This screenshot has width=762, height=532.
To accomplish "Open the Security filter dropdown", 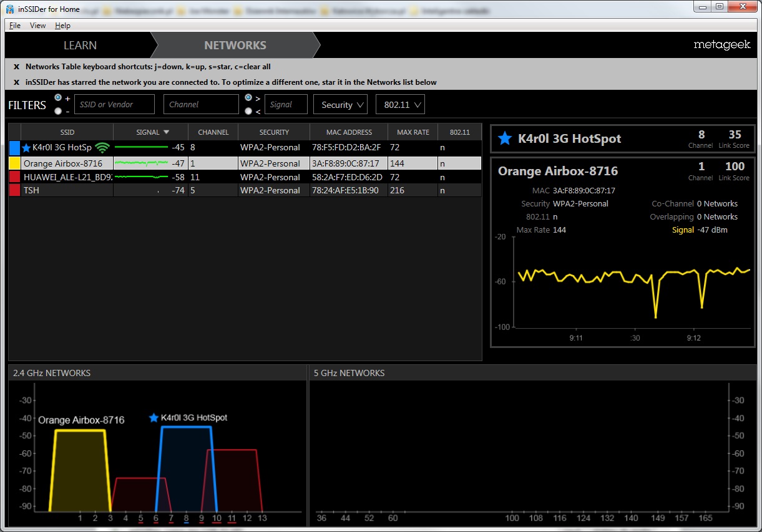I will (340, 105).
